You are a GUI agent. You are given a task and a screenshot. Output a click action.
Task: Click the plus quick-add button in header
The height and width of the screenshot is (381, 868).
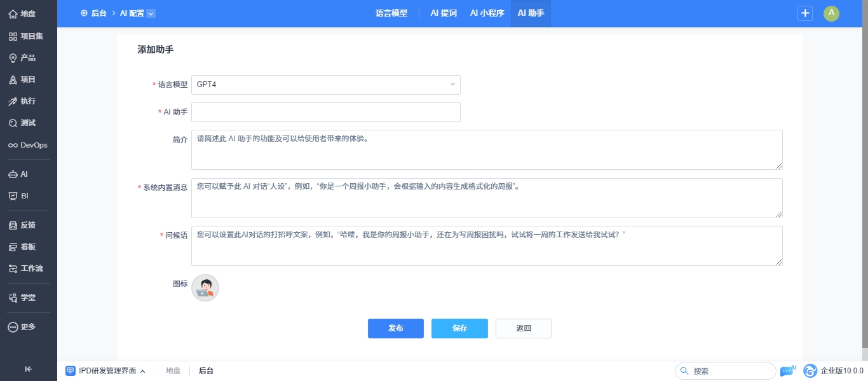click(x=805, y=13)
